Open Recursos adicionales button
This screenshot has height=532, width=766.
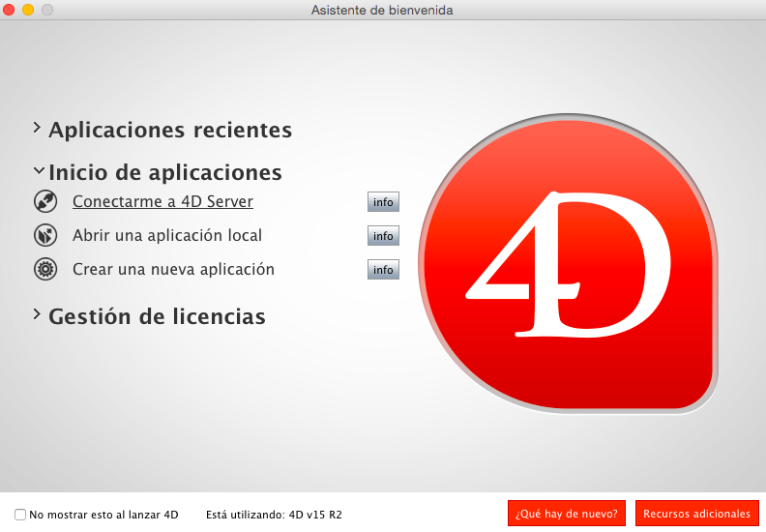coord(697,514)
